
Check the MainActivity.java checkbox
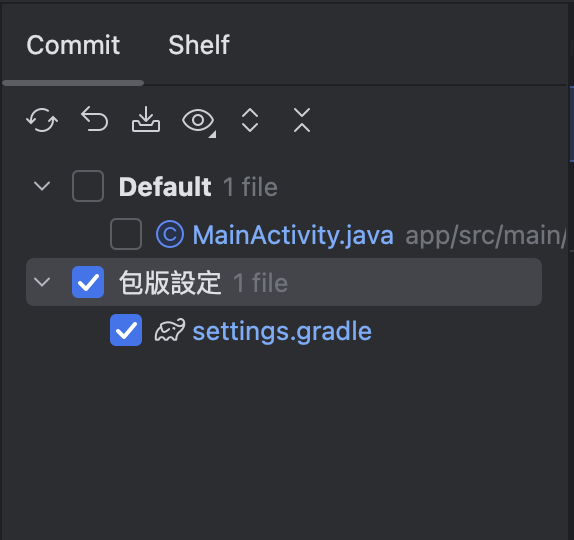[x=126, y=234]
